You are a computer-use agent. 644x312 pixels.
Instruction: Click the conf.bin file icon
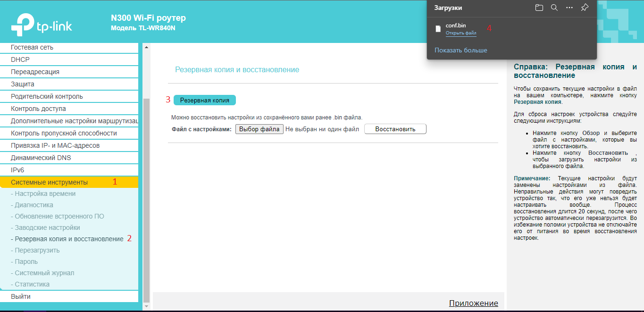coord(438,29)
